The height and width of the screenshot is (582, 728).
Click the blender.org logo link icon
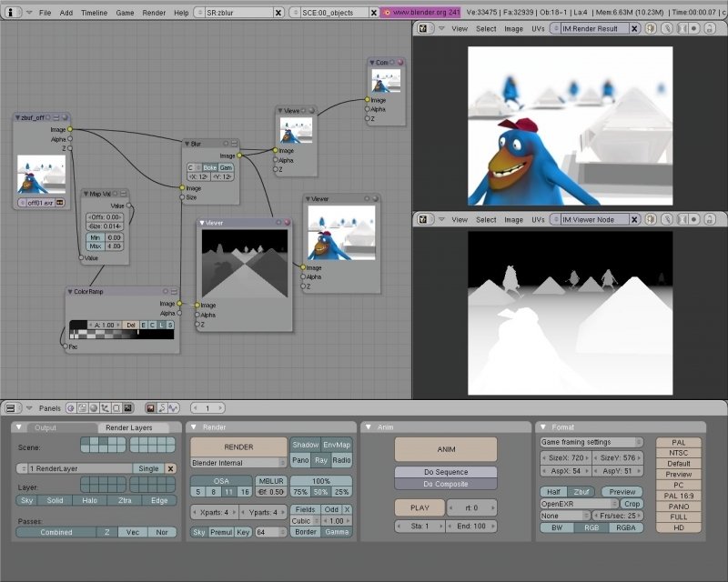[x=387, y=13]
